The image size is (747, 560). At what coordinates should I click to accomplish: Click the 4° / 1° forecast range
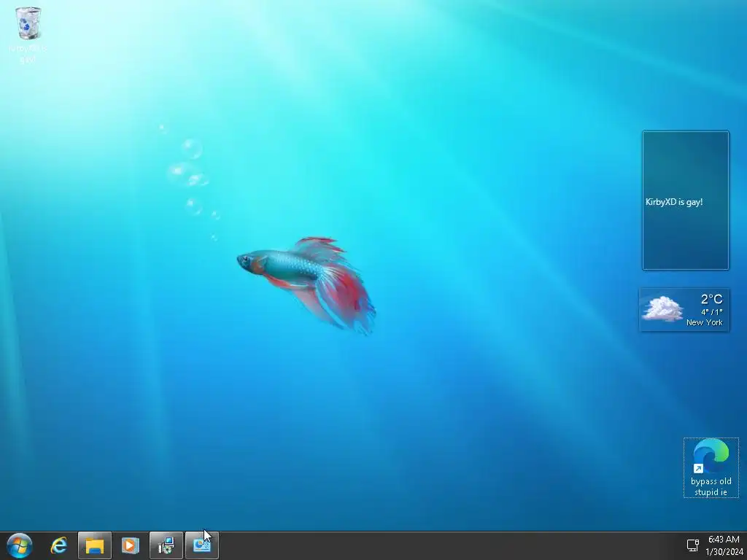711,312
